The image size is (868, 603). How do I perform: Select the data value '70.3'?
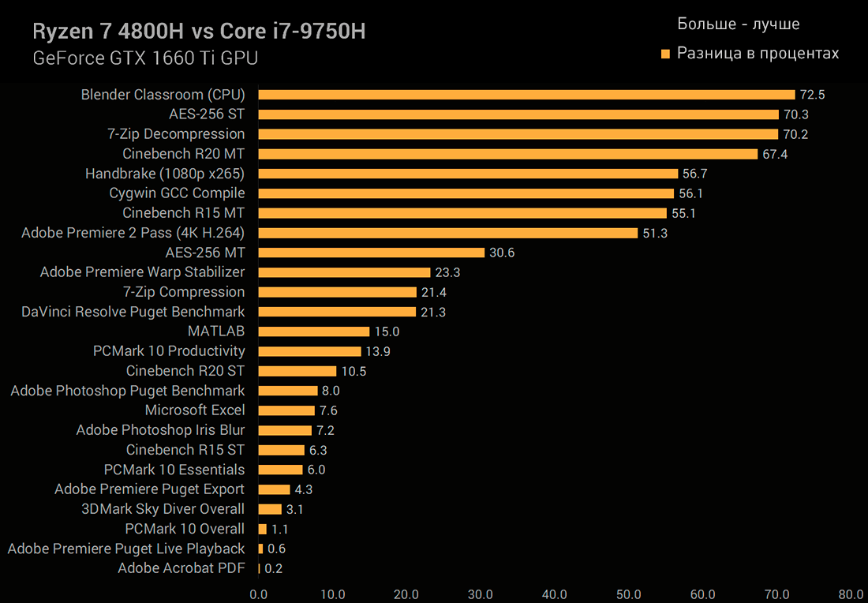(x=796, y=114)
